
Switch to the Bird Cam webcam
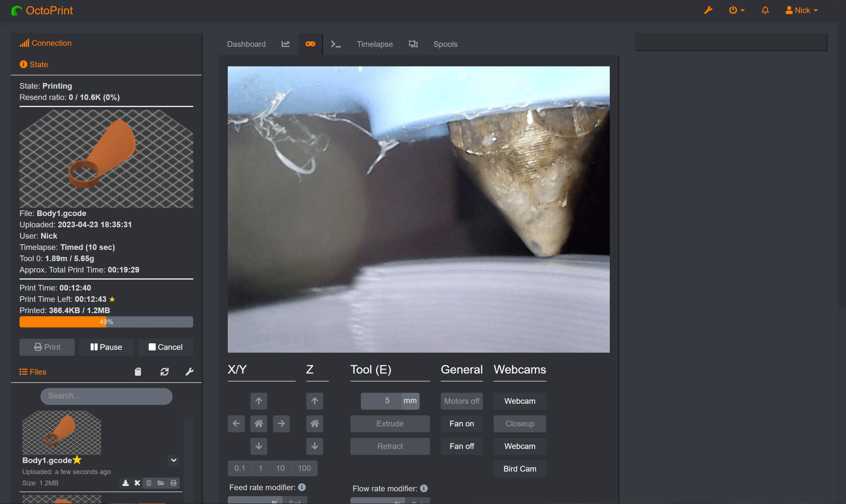click(x=520, y=469)
